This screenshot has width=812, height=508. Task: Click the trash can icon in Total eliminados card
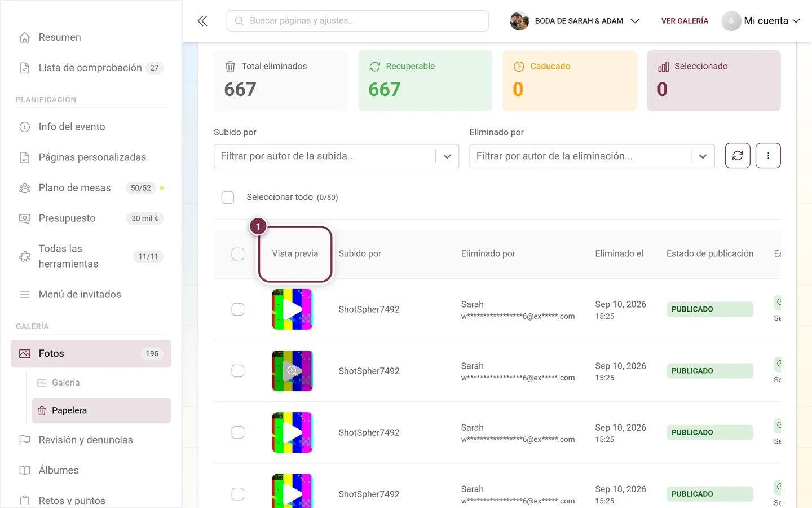pos(230,67)
